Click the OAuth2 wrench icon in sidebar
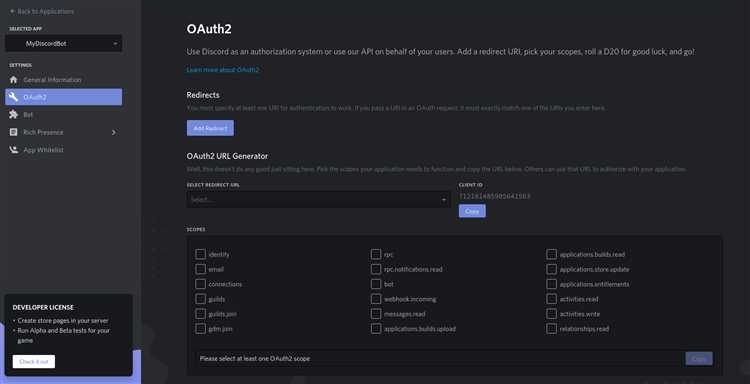750x384 pixels. click(x=13, y=97)
